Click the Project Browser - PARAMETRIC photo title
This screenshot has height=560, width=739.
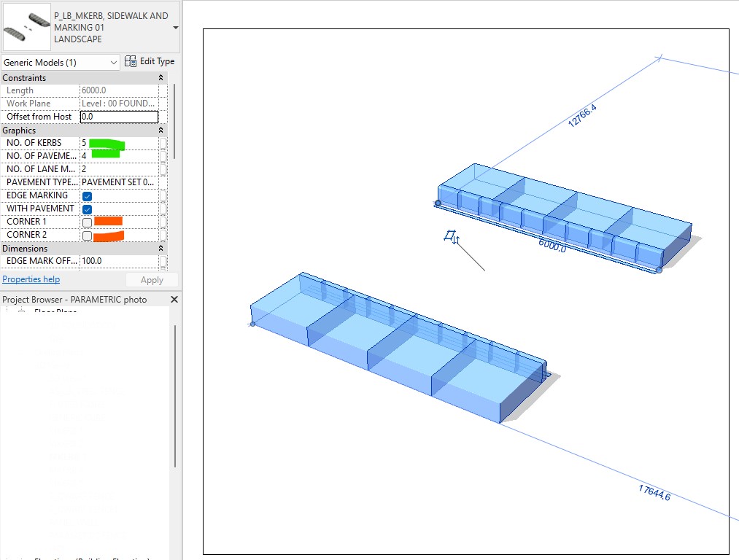74,300
